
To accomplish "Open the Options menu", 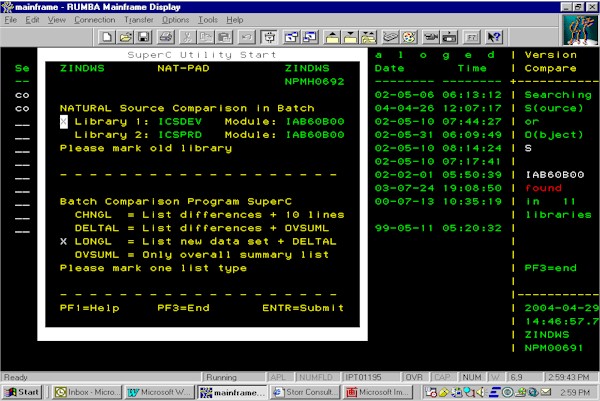I will point(175,19).
